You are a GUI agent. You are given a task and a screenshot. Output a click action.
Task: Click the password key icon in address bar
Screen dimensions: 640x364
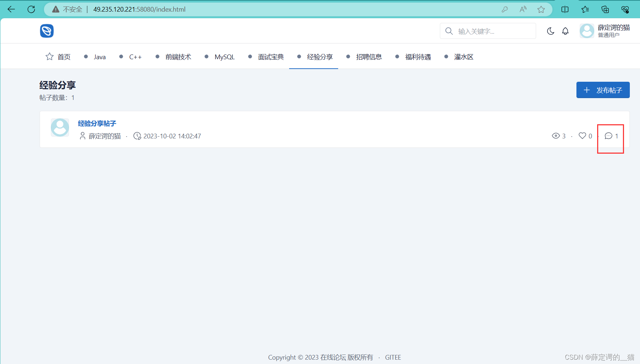click(505, 9)
